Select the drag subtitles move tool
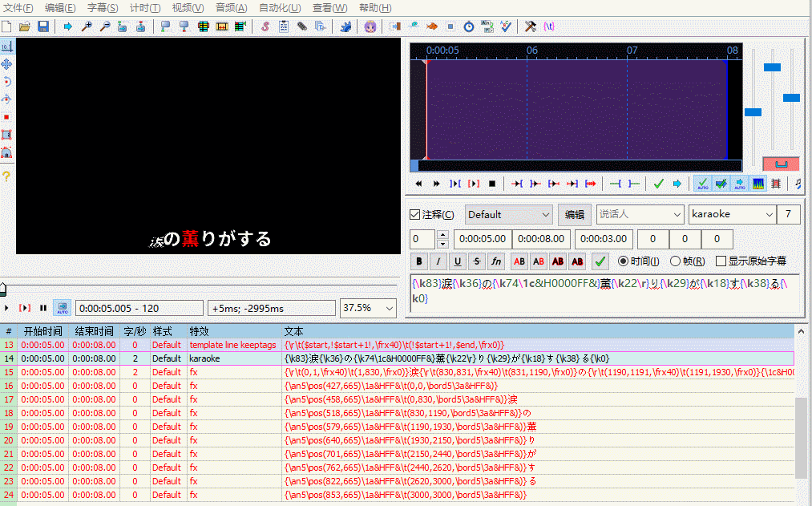 tap(6, 64)
